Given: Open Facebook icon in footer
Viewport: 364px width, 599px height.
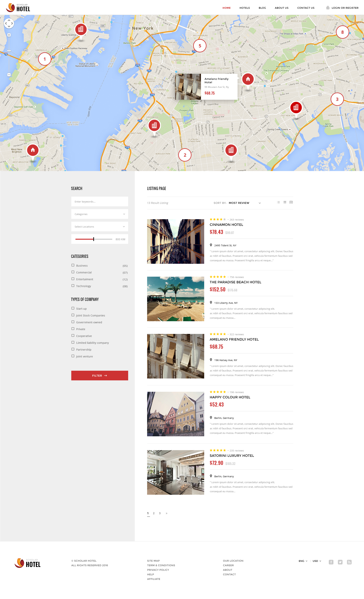Looking at the screenshot, I should 331,562.
